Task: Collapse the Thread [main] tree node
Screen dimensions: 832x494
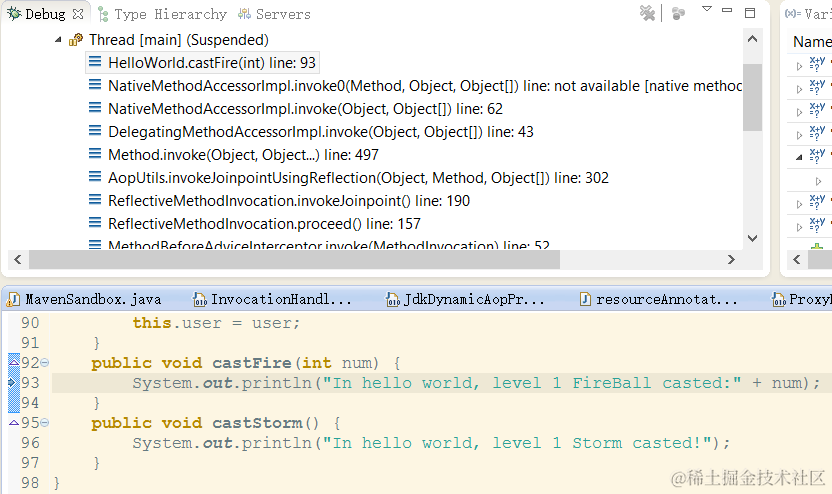Action: [58, 40]
